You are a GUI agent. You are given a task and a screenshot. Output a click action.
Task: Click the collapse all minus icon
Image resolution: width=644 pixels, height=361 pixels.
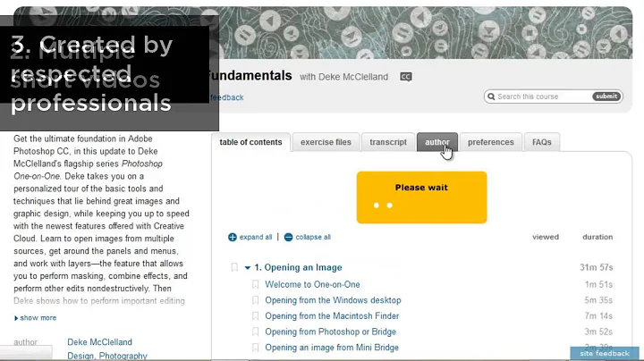288,238
